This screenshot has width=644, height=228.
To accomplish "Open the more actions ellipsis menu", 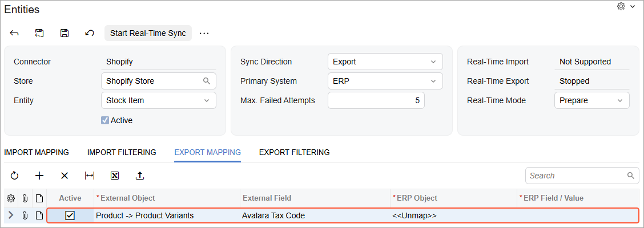I will pos(204,33).
